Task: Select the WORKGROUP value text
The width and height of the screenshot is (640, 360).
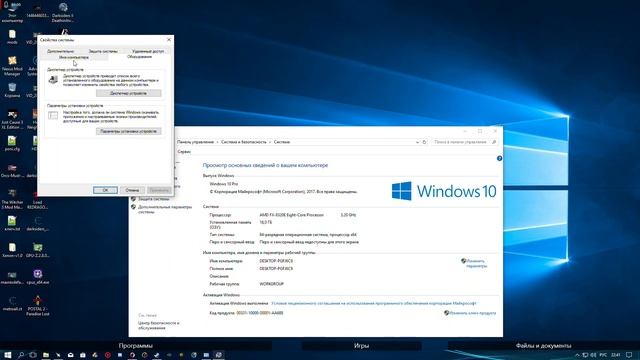Action: coord(271,284)
